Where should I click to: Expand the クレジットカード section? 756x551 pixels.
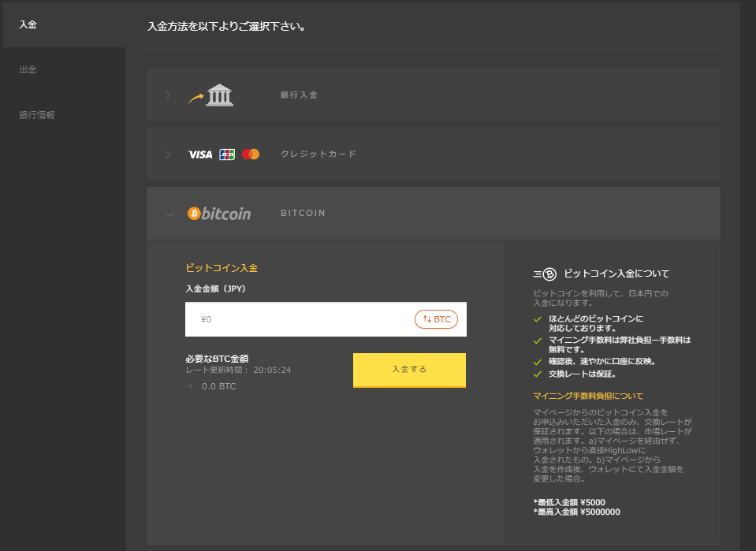pos(168,154)
